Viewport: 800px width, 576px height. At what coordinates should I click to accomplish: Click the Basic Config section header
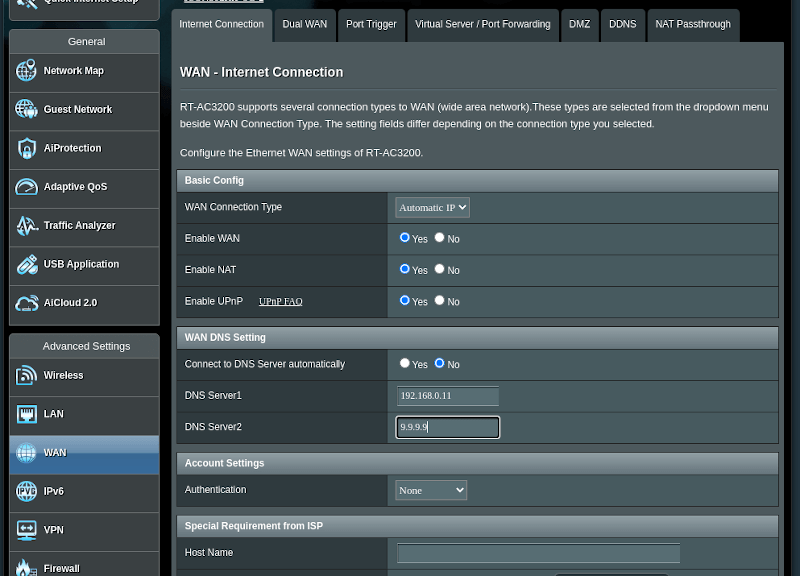[477, 181]
